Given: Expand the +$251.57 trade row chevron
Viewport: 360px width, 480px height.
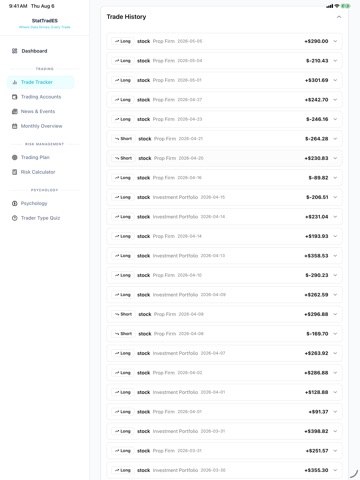Looking at the screenshot, I should pyautogui.click(x=335, y=451).
